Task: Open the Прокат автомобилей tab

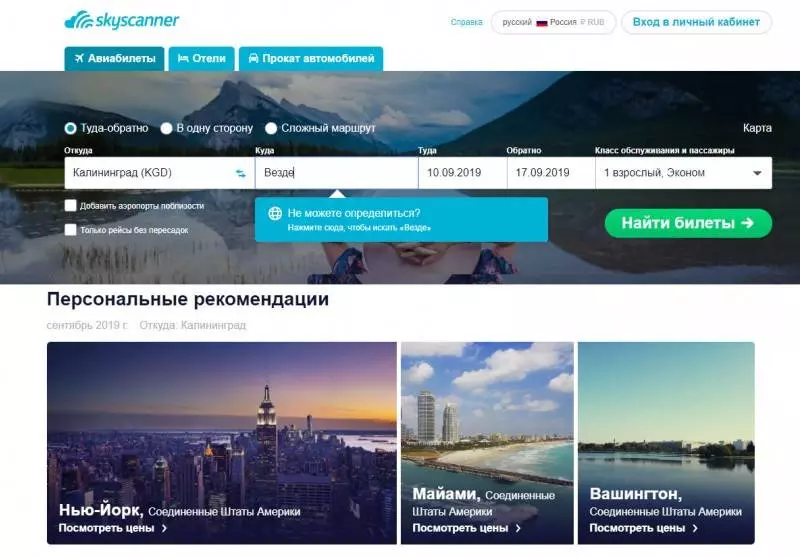Action: click(x=311, y=59)
